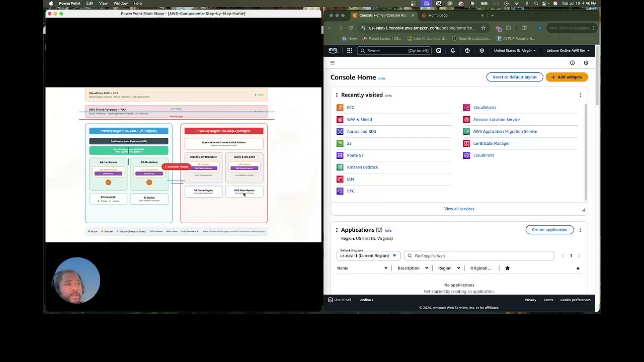Open CloudShell in footer bar
The width and height of the screenshot is (644, 362).
340,300
